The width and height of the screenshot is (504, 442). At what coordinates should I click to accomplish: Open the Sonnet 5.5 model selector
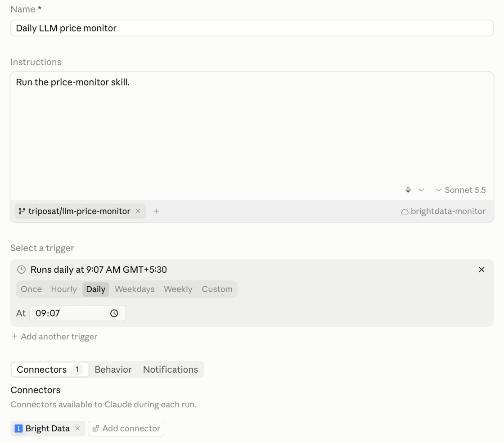[461, 190]
